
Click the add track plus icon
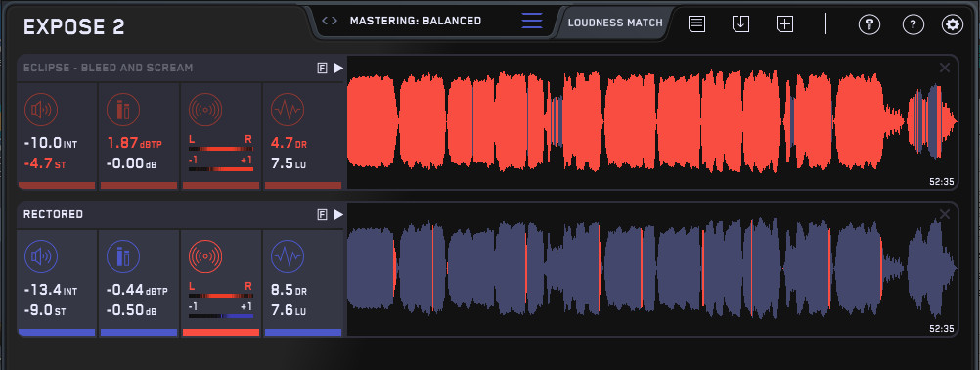[x=784, y=24]
